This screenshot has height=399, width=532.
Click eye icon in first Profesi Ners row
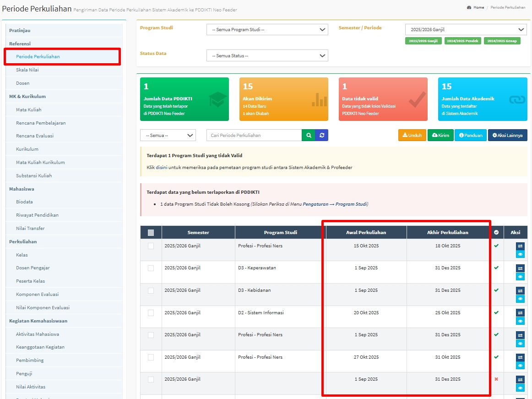[520, 254]
